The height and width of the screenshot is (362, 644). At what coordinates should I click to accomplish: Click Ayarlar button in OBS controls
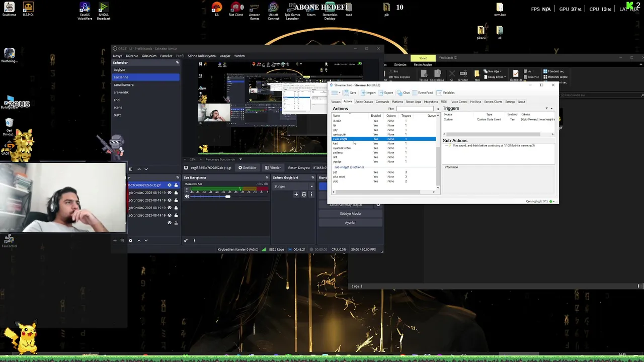coord(350,223)
